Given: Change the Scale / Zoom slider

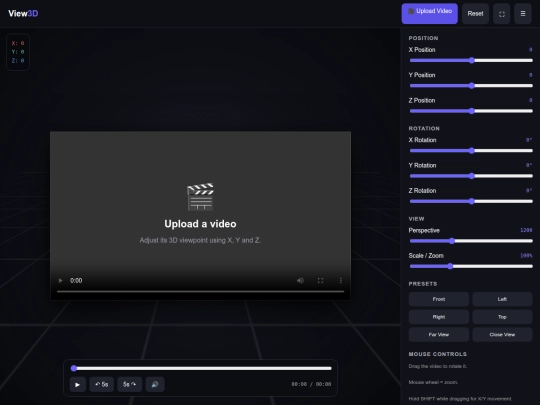Looking at the screenshot, I should pyautogui.click(x=471, y=266).
